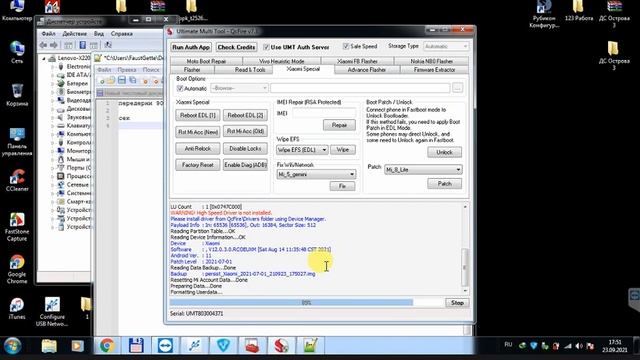Stop the running operation
The height and width of the screenshot is (360, 640).
click(457, 303)
